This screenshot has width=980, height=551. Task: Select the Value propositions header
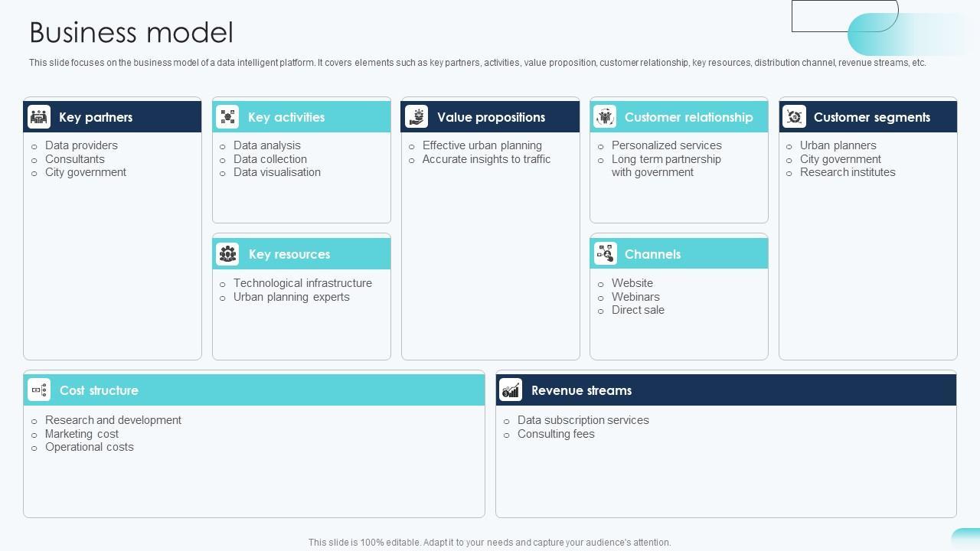[491, 117]
